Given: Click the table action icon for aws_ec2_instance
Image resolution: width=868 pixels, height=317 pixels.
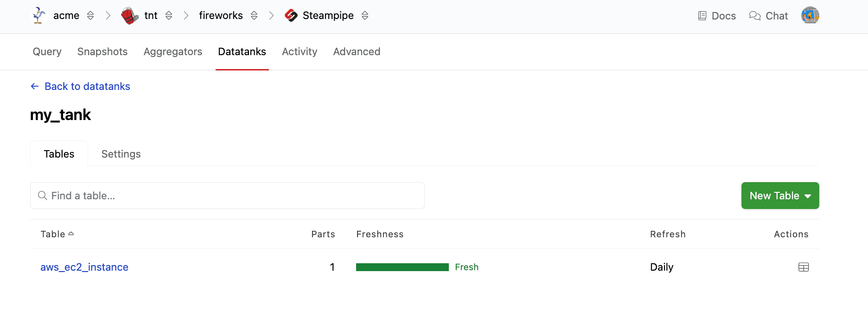Looking at the screenshot, I should 804,267.
